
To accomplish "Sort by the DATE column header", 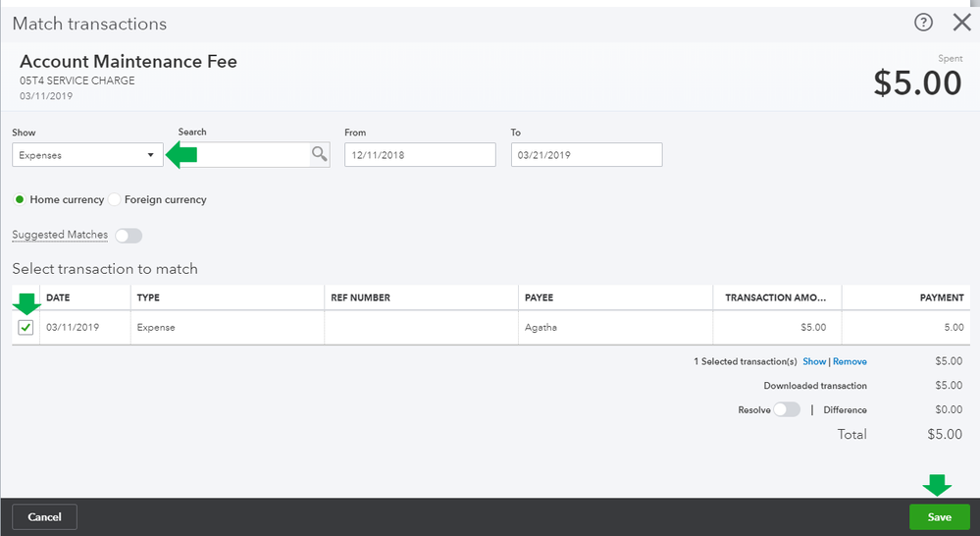I will [58, 297].
